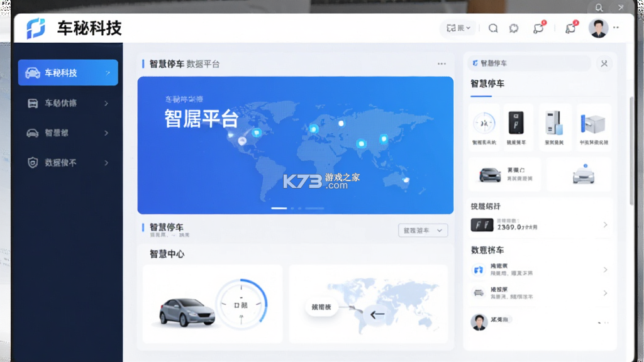The height and width of the screenshot is (362, 644).
Task: Click the 2389.0 value in stats row
Action: coord(509,227)
